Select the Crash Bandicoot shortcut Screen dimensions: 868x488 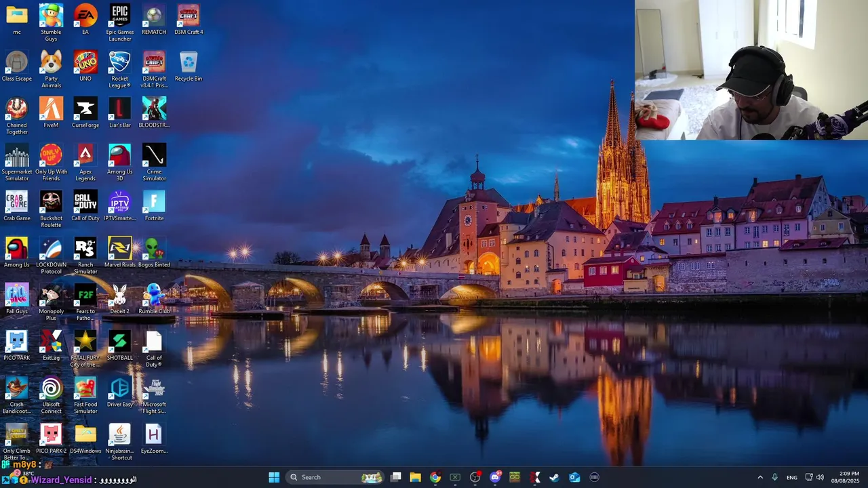[17, 395]
